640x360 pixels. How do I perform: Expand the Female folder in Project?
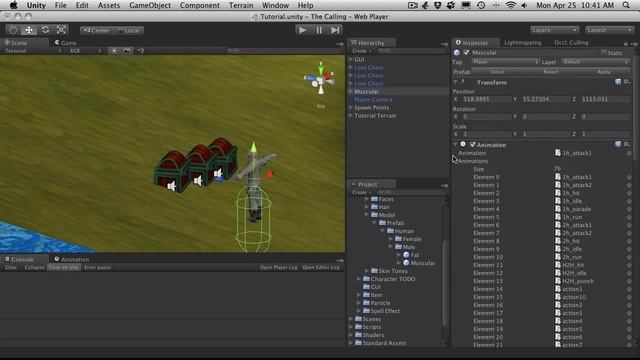click(x=391, y=239)
